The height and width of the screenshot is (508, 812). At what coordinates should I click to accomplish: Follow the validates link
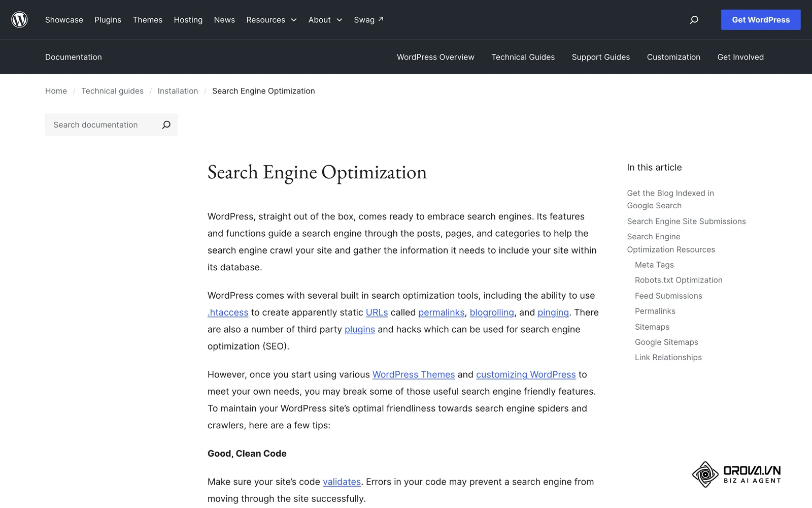342,482
